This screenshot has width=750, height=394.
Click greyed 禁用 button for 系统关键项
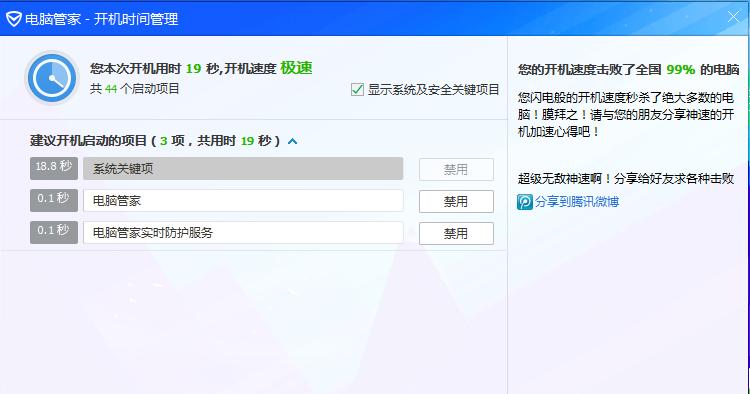(456, 169)
